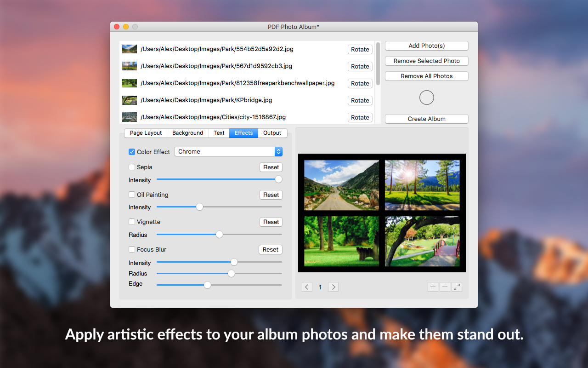
Task: Rotate the city-1516867.jpg photo
Action: click(360, 117)
